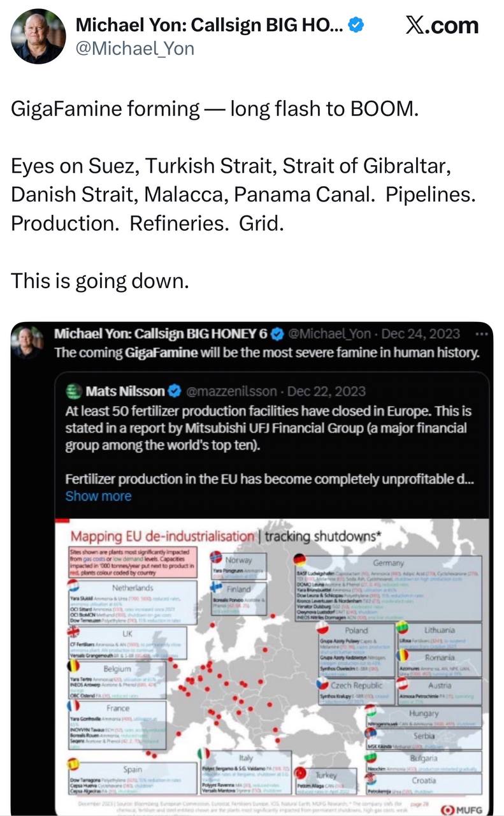Screen dimensions: 504x816
Task: Click the MUFG logo on the map image
Action: tap(466, 809)
